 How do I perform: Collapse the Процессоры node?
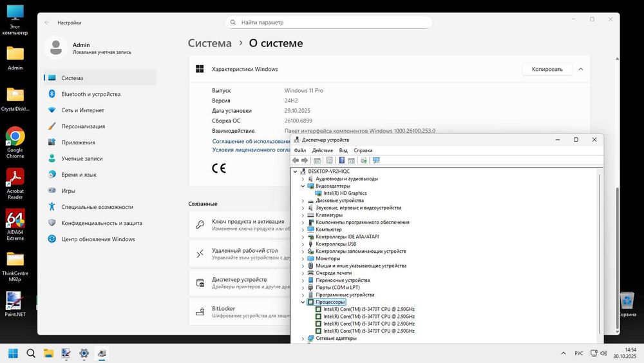303,302
